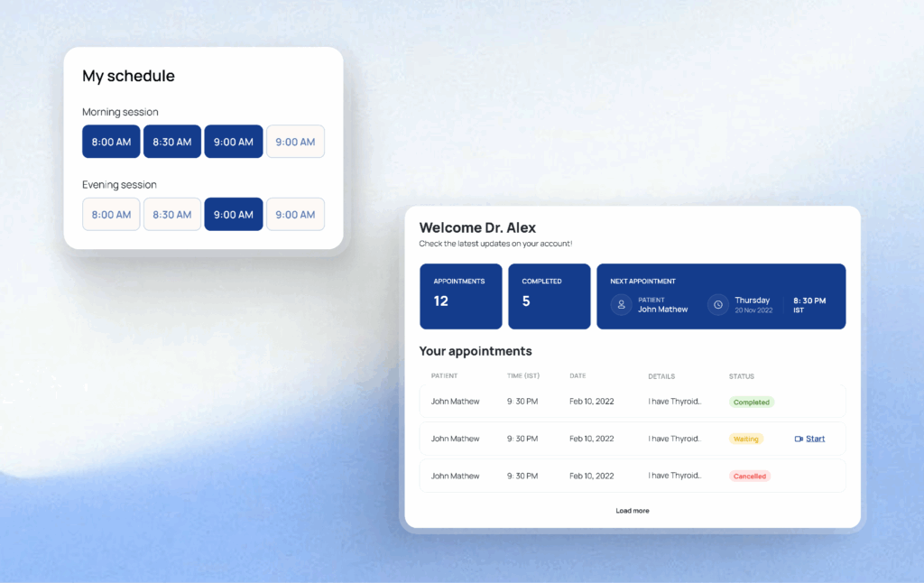The width and height of the screenshot is (924, 583).
Task: Click the DETAILS column header
Action: coord(661,376)
